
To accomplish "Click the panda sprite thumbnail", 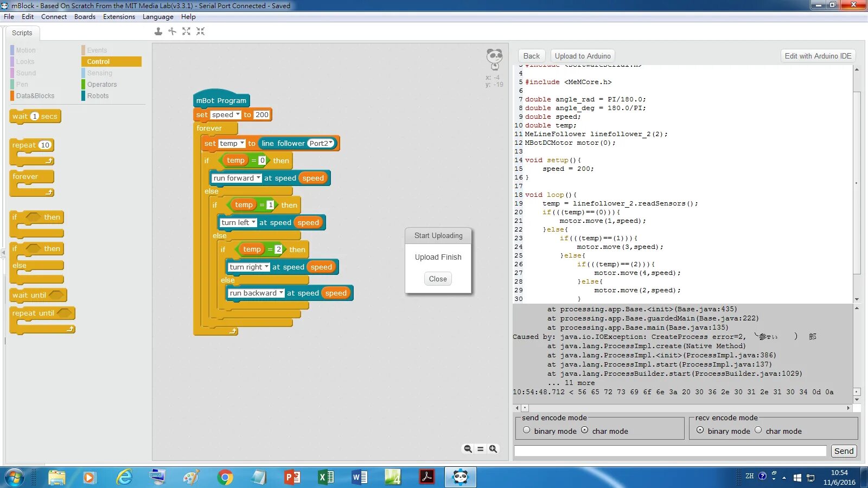I will coord(494,59).
